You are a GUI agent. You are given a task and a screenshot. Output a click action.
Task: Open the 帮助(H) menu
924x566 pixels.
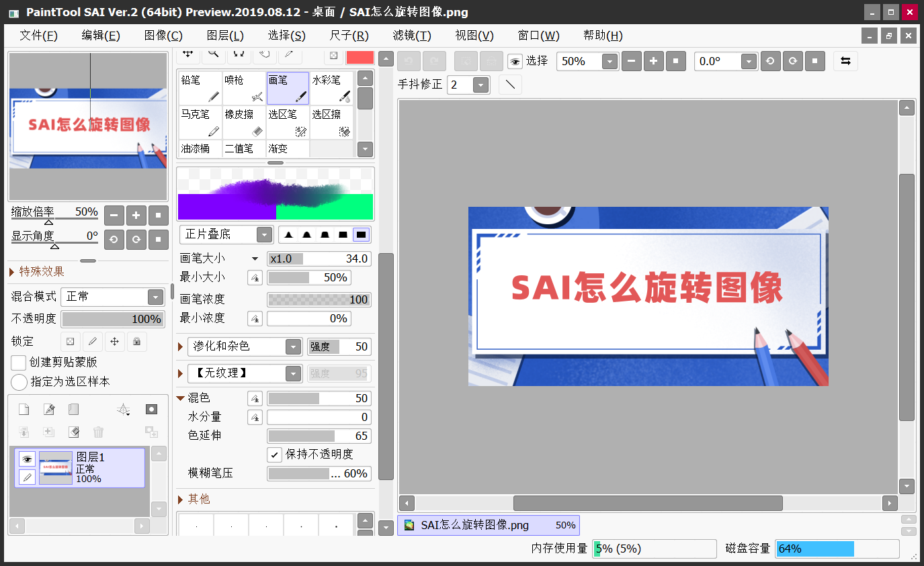pyautogui.click(x=603, y=36)
